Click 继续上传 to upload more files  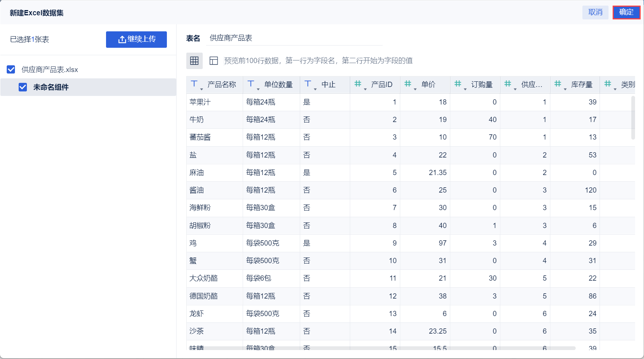pyautogui.click(x=136, y=39)
